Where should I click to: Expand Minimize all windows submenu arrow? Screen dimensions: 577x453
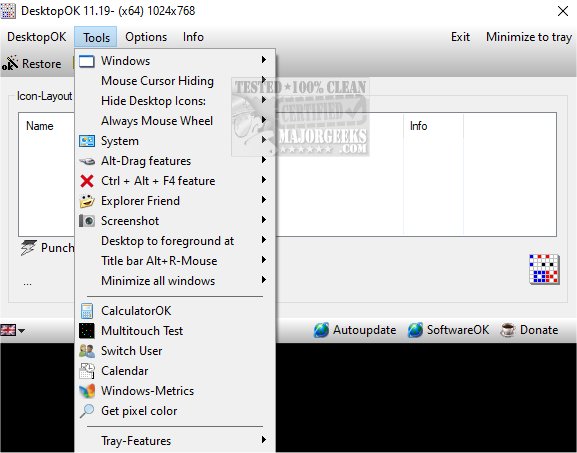coord(263,280)
